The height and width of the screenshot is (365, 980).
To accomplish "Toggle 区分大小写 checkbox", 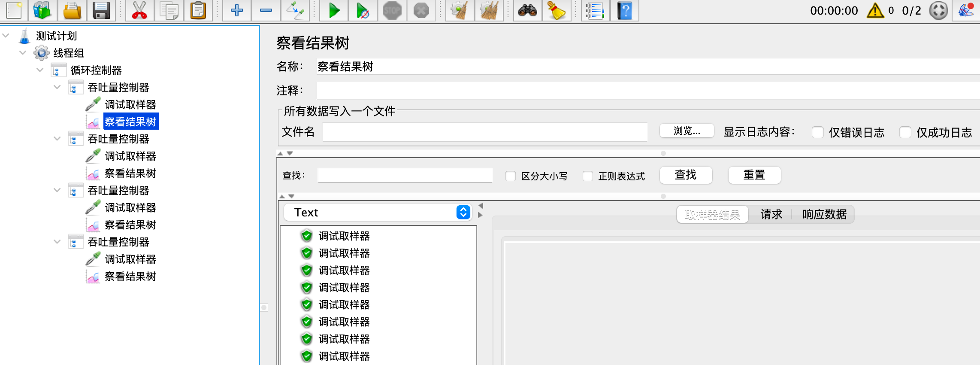I will pos(511,176).
